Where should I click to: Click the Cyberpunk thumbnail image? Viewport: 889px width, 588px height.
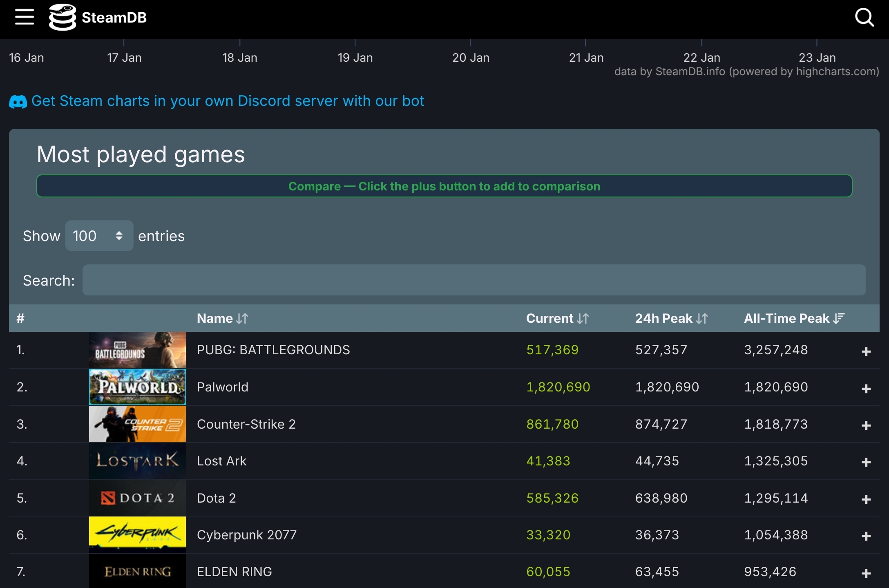click(x=137, y=535)
